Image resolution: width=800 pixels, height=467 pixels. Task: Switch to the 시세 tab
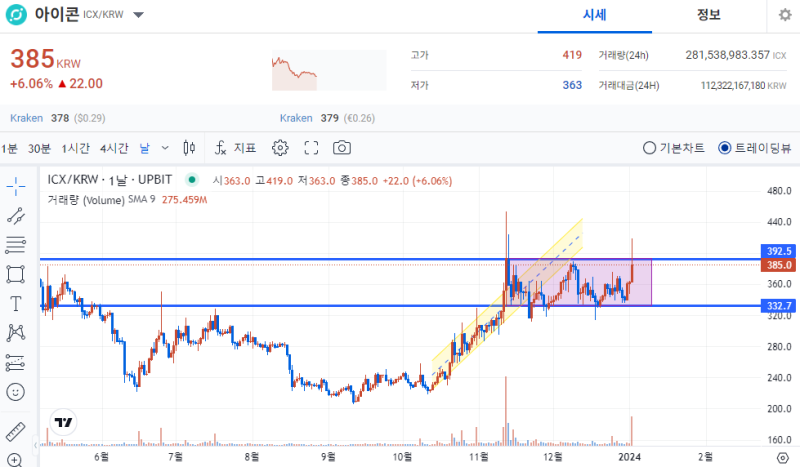[594, 15]
